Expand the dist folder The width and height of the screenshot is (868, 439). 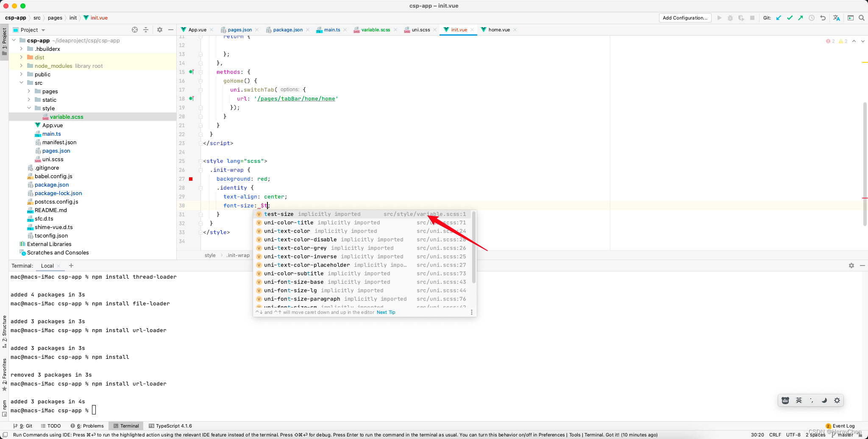pos(21,57)
